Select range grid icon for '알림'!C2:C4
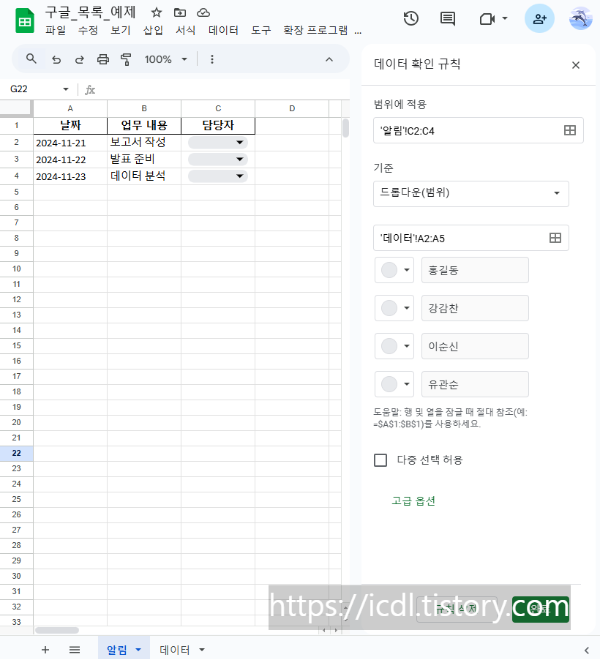Viewport: 600px width, 659px height. [570, 130]
